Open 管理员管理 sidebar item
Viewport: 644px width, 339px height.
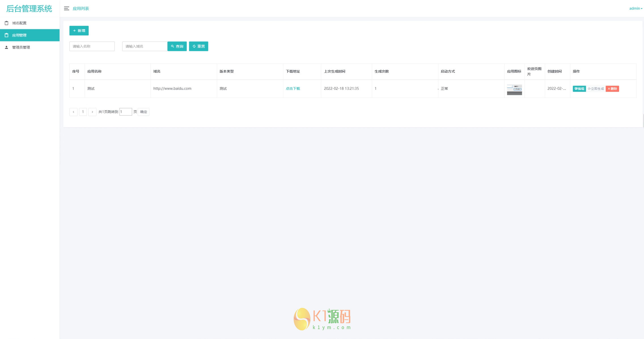pos(21,47)
